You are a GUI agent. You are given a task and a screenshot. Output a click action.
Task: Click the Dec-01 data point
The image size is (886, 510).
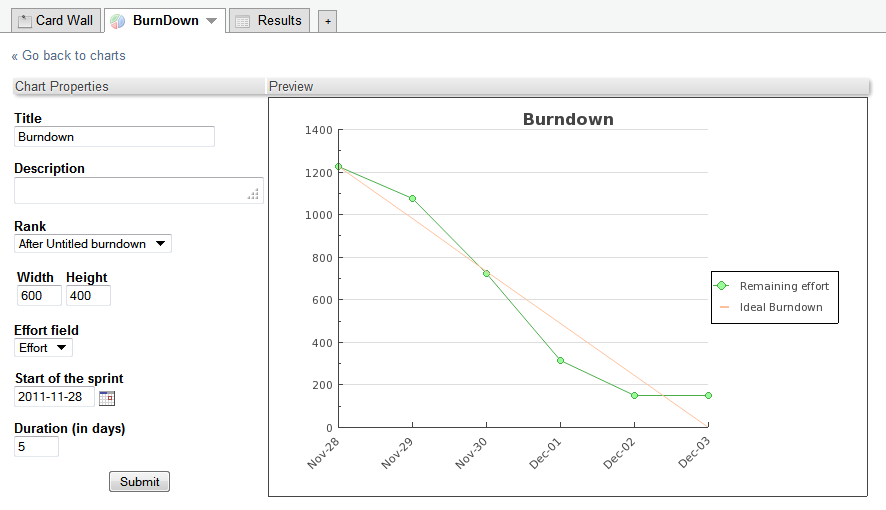point(561,360)
